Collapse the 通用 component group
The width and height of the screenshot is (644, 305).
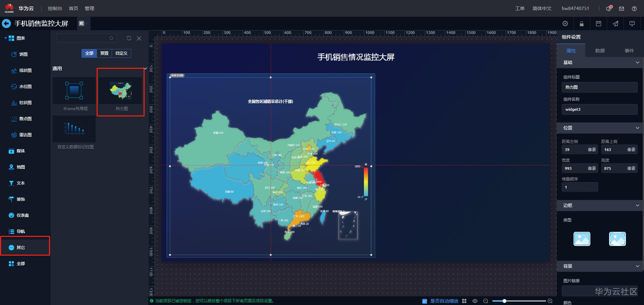(x=145, y=68)
